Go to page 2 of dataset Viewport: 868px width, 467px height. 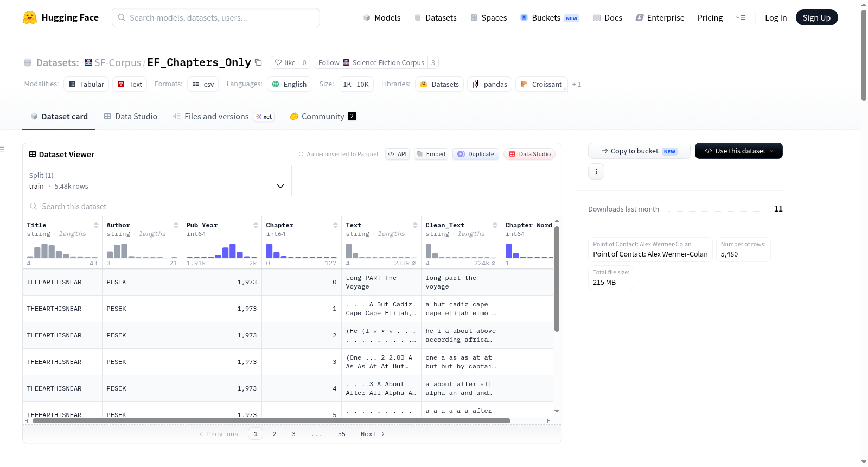coord(275,434)
